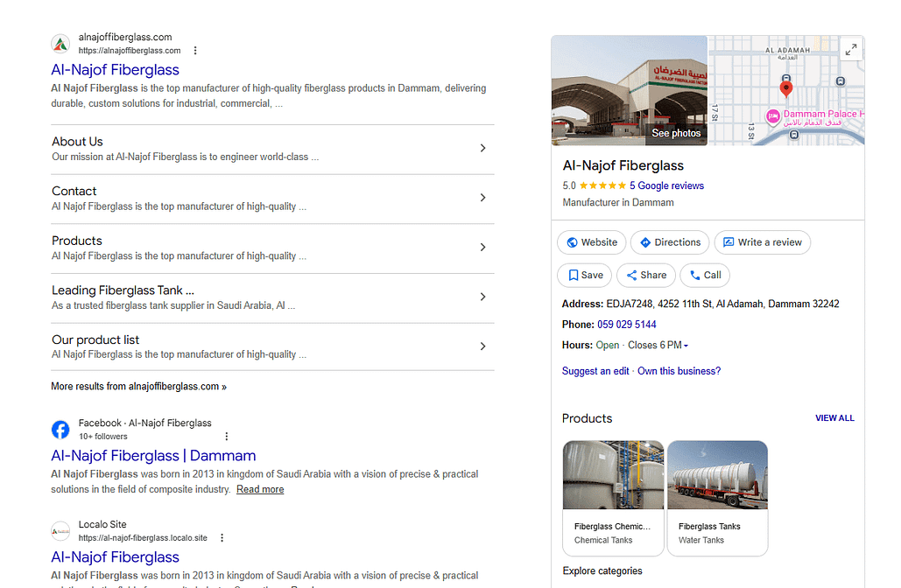Open three-dot menu next to Facebook result
The height and width of the screenshot is (588, 901).
point(227,437)
